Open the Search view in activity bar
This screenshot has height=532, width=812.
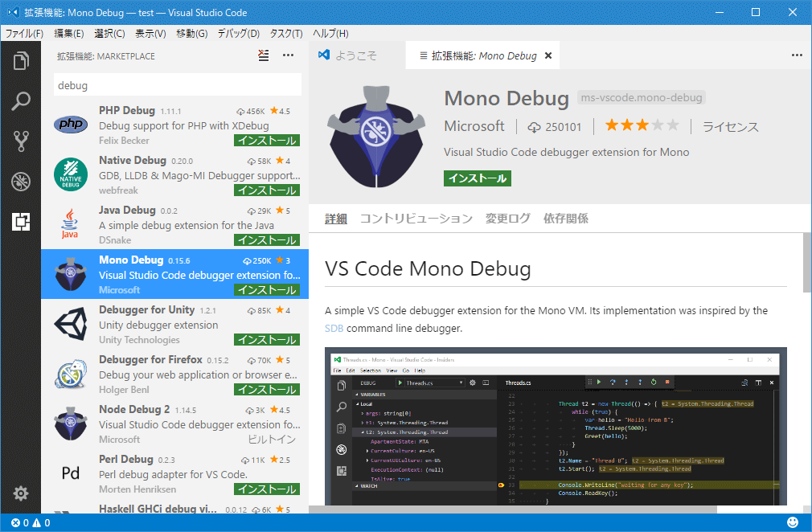point(21,100)
